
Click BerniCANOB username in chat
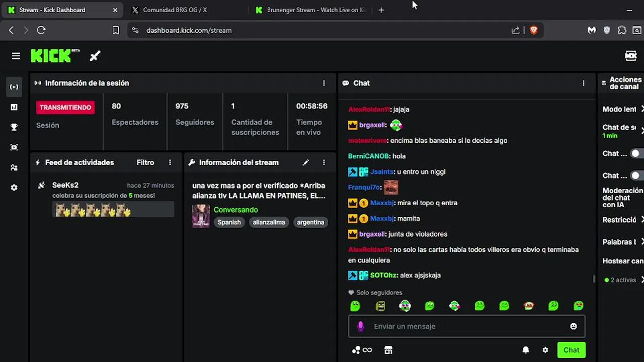pyautogui.click(x=369, y=156)
